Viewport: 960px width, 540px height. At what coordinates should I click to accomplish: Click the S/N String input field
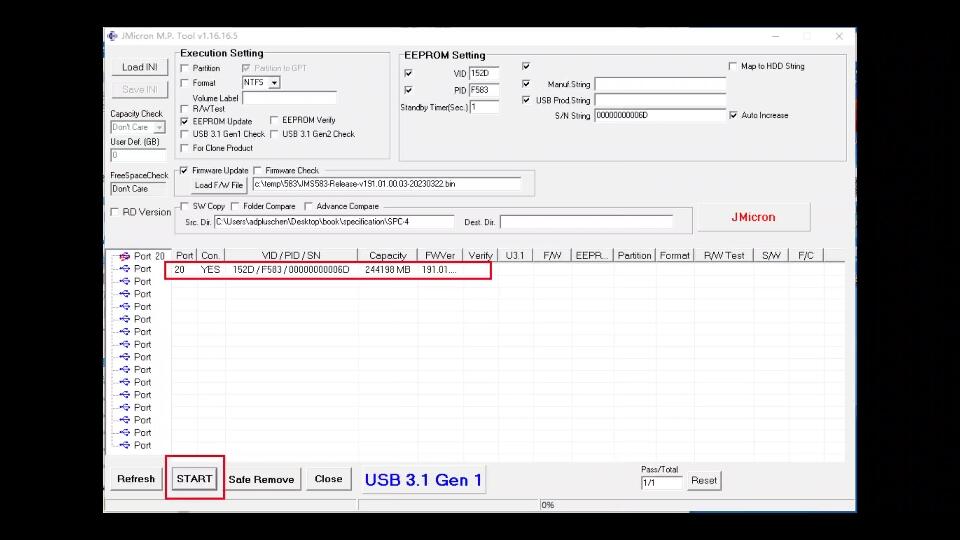pyautogui.click(x=660, y=115)
